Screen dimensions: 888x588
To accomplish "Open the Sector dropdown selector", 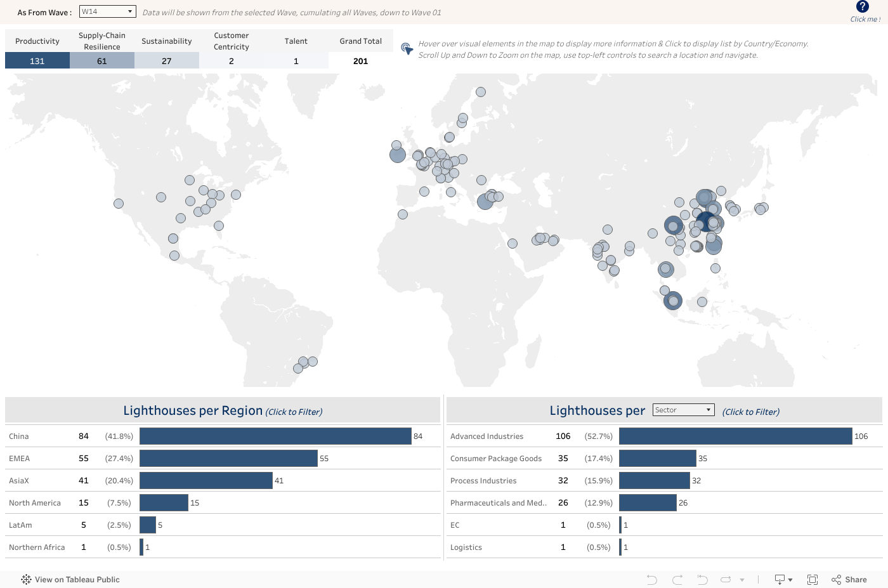I will click(684, 410).
